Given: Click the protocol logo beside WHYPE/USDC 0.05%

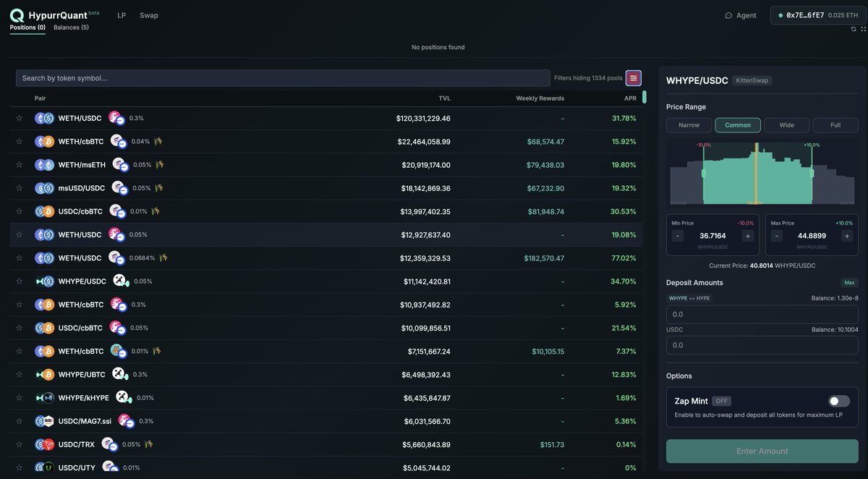Looking at the screenshot, I should click(120, 281).
